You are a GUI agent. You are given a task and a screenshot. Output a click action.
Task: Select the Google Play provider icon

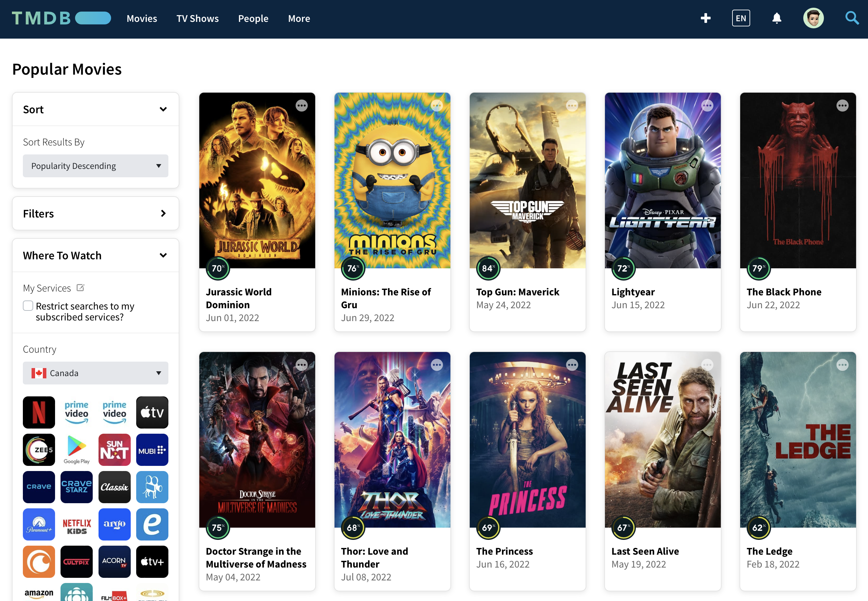pos(77,449)
